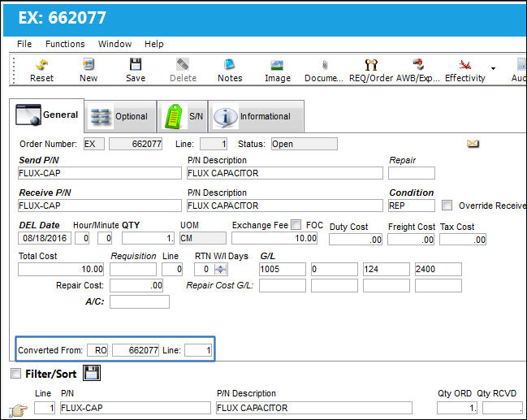The image size is (527, 420).
Task: Expand the toolbar overflow dropdown arrow
Action: pos(493,68)
